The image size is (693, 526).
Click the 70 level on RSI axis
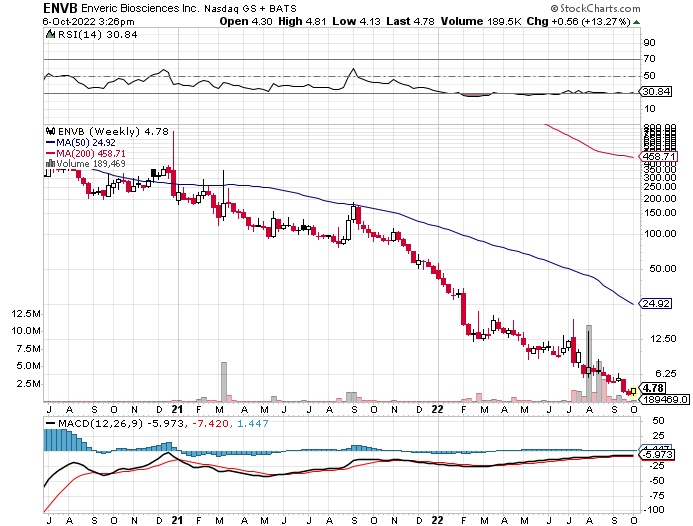[649, 59]
